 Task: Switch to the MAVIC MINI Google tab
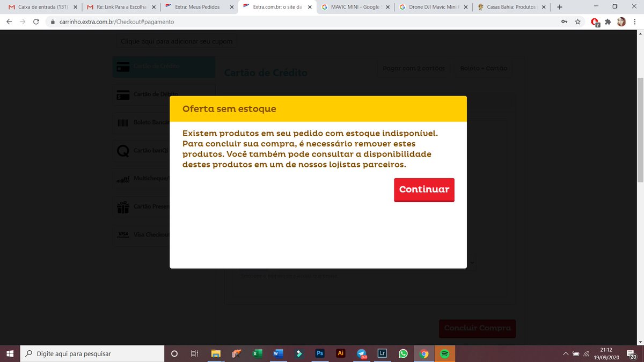tap(356, 8)
